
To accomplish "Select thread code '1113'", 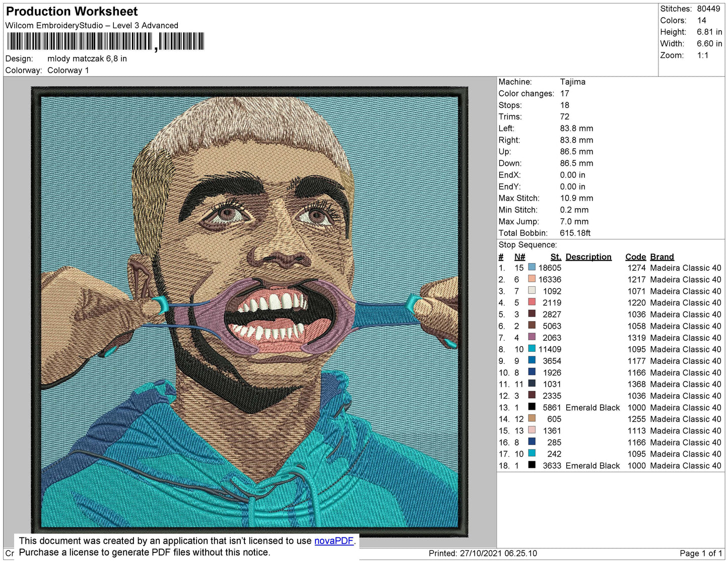I will (x=636, y=430).
